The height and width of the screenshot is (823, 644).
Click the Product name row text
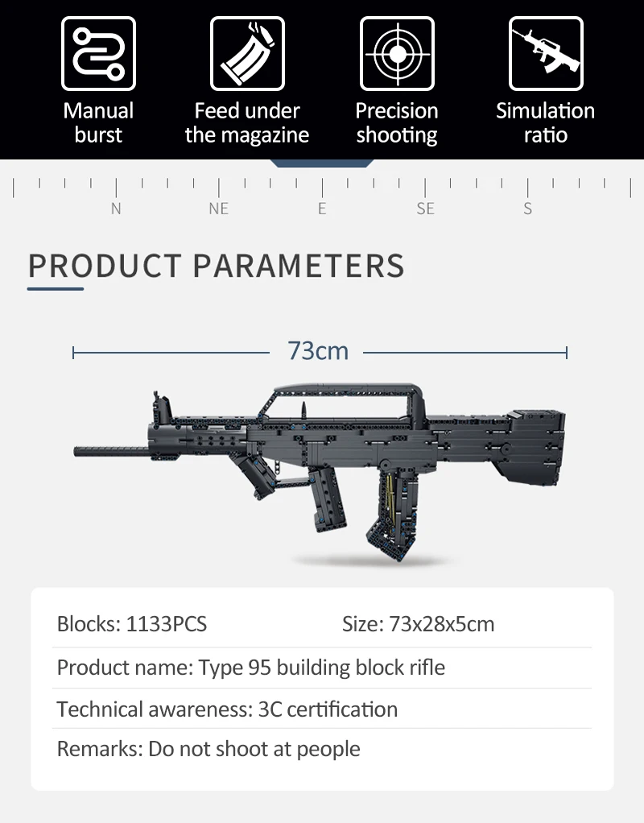(x=251, y=668)
